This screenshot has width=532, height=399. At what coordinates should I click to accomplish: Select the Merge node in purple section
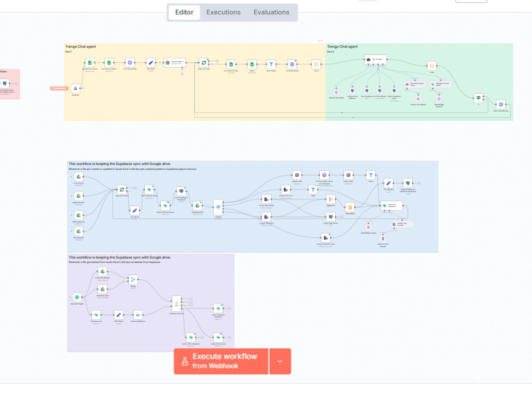coord(133,280)
